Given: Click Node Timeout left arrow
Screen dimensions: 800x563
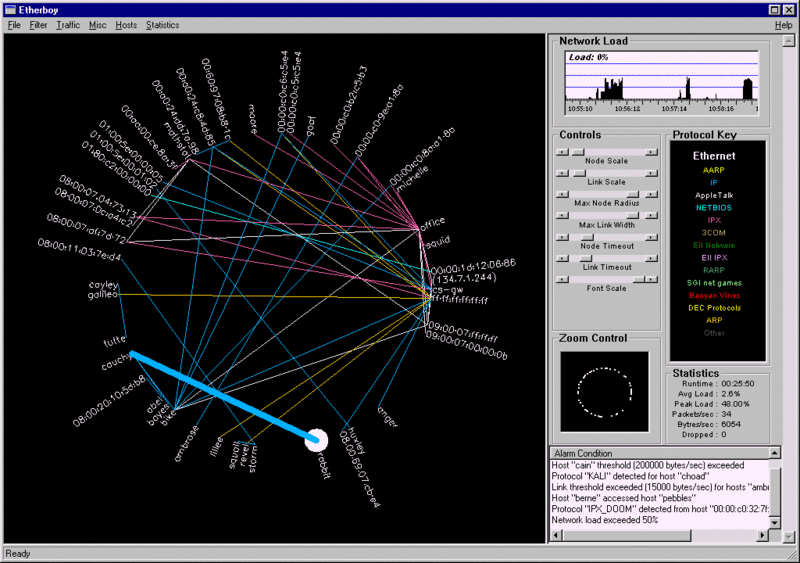Looking at the screenshot, I should (562, 237).
